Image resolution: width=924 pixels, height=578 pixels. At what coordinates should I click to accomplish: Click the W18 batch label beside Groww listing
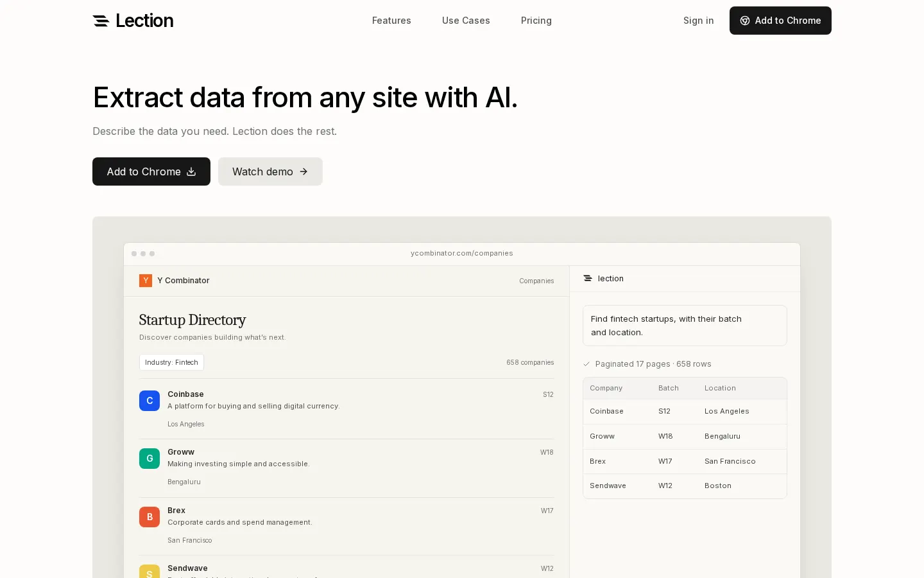tap(547, 452)
